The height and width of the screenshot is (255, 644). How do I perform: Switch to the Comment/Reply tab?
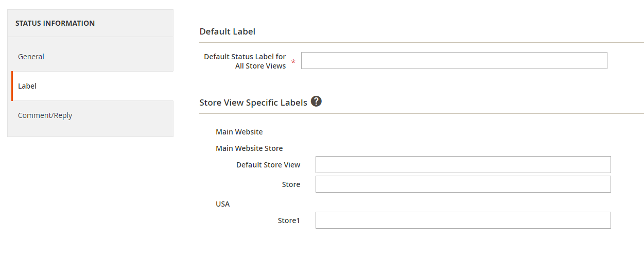click(45, 115)
